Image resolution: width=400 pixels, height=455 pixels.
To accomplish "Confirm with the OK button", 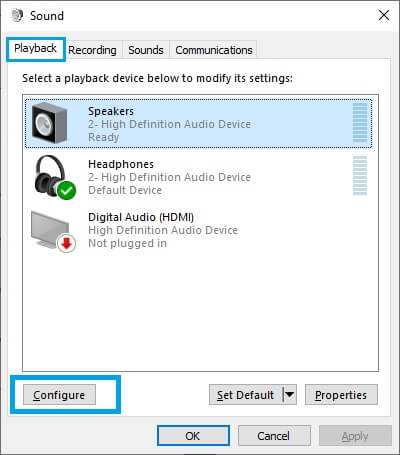I will pos(193,435).
